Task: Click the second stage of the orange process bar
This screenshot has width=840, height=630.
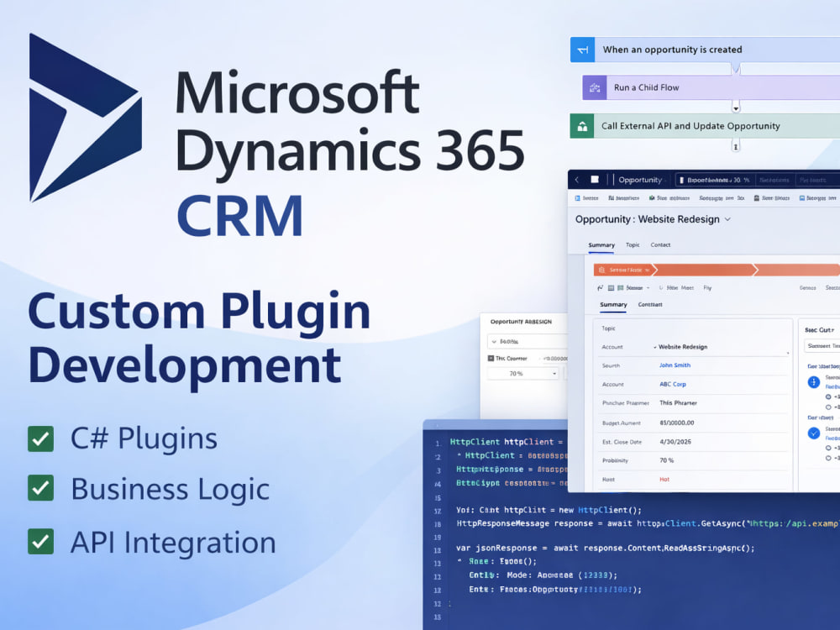Action: [x=706, y=270]
